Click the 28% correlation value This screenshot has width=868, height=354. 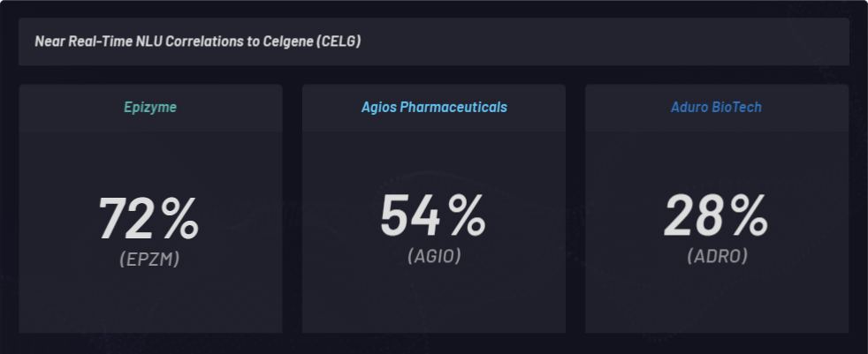(x=716, y=216)
